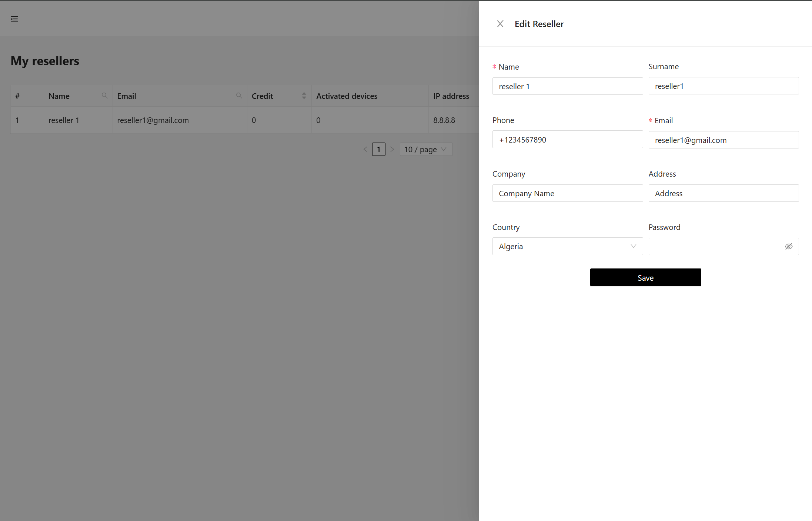Click the # column header

coord(27,96)
